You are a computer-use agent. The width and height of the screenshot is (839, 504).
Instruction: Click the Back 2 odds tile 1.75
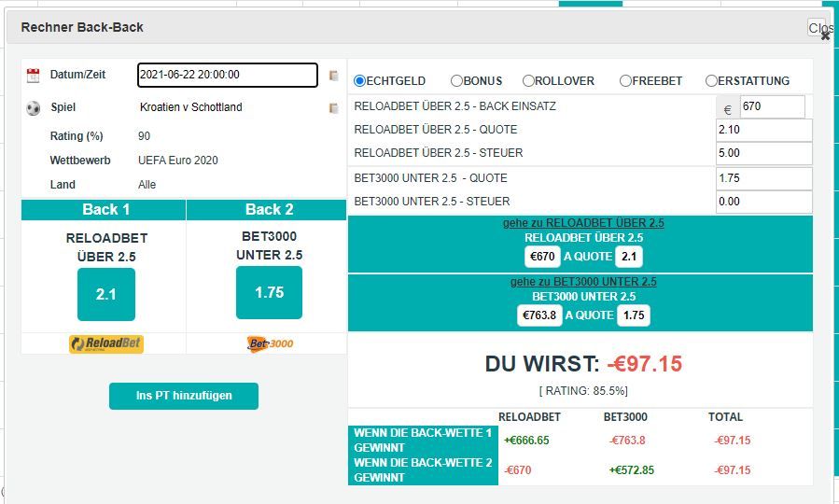pos(269,293)
